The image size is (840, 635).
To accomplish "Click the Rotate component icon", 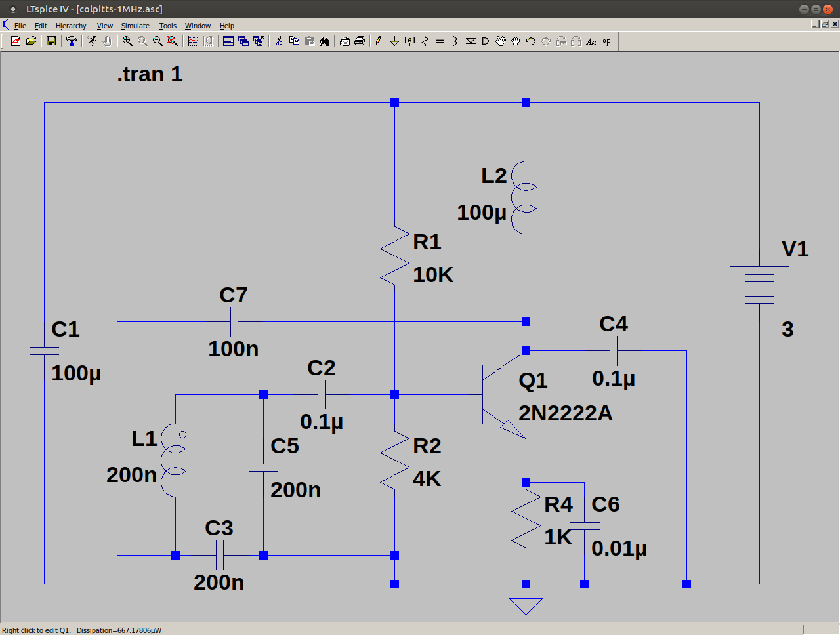I will click(561, 41).
